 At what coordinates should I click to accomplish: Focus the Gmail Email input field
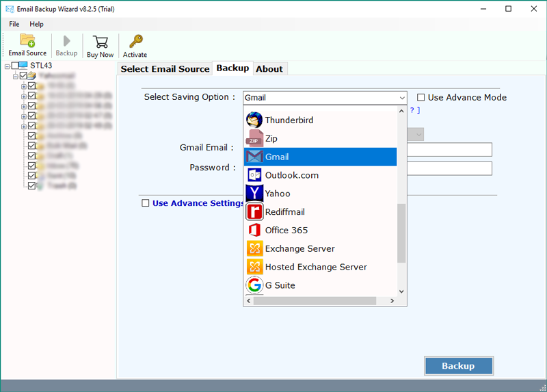click(449, 149)
